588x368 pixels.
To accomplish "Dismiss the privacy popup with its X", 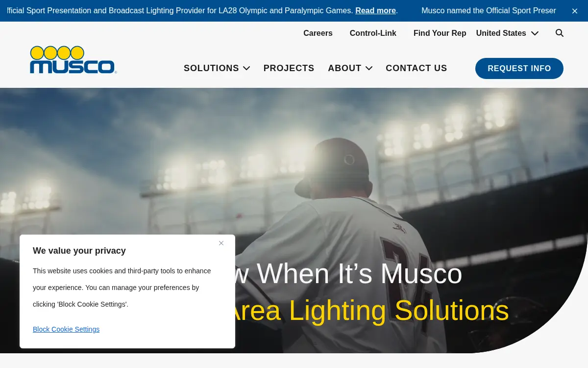I will point(221,243).
